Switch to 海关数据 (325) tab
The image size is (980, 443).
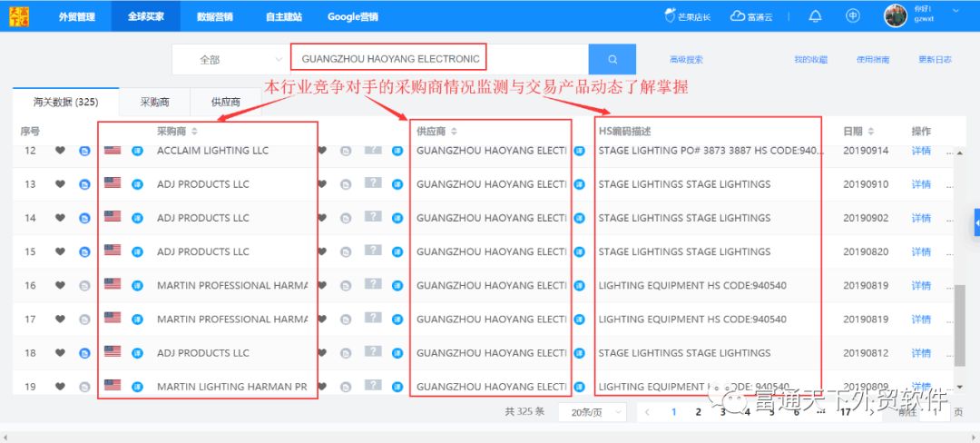coord(65,102)
